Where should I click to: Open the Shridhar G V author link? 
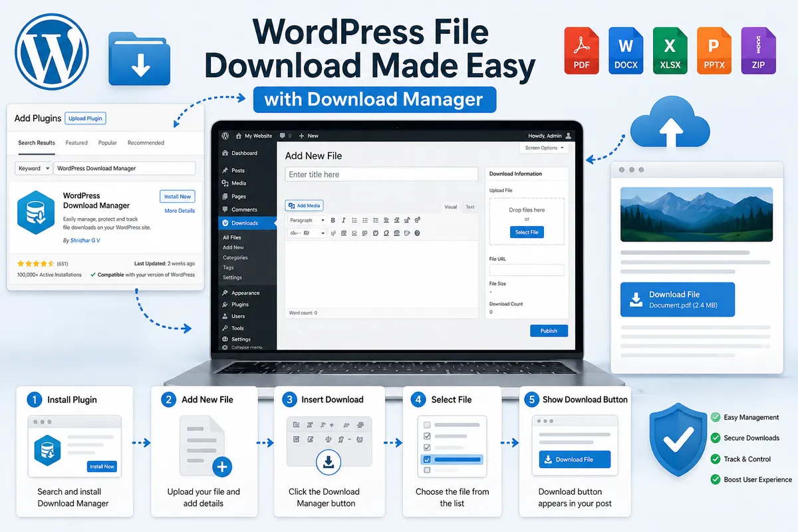coord(85,241)
